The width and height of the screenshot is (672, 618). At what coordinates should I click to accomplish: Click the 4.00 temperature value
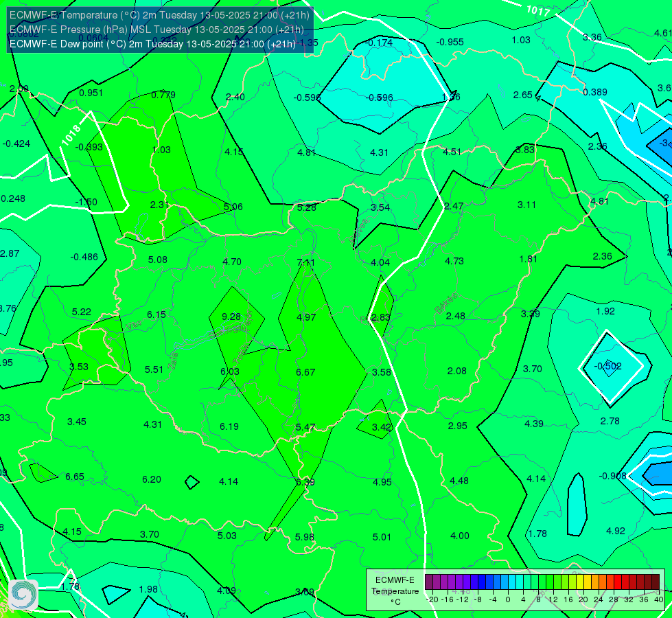point(460,536)
